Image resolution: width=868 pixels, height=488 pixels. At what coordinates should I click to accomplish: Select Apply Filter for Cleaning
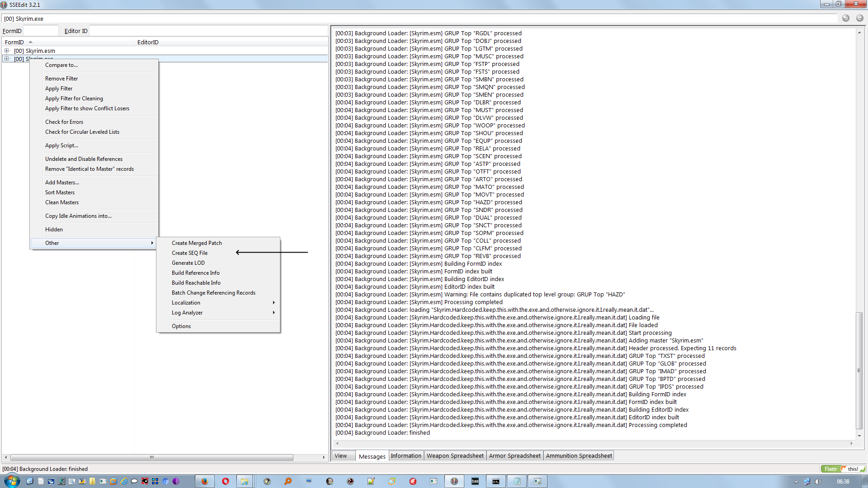(x=74, y=98)
